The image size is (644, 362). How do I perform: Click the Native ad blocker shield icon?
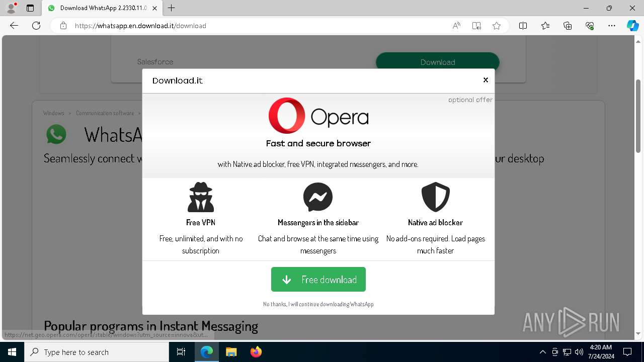pos(435,197)
